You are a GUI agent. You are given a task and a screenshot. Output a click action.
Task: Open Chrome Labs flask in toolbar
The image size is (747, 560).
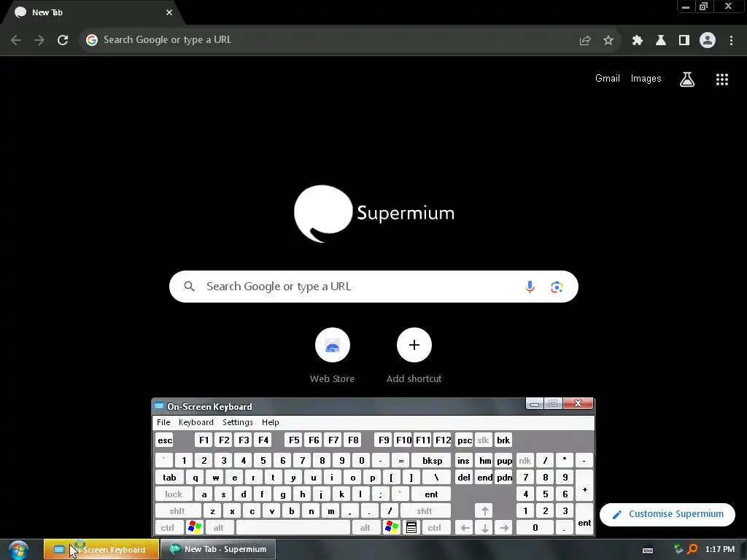tap(661, 40)
